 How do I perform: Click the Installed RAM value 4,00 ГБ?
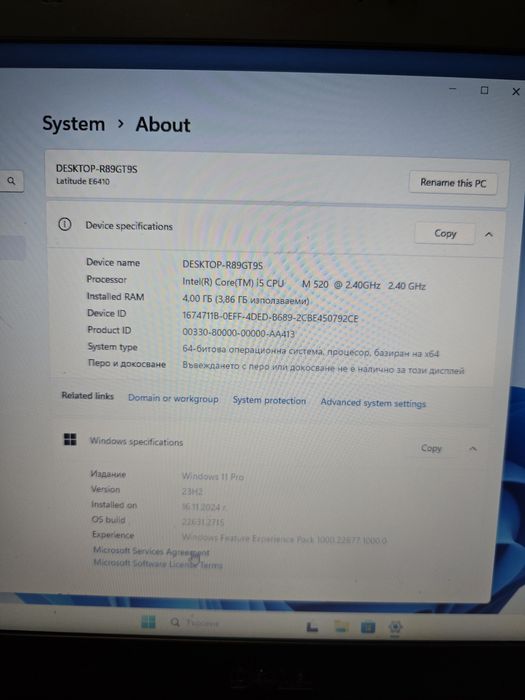(x=245, y=300)
